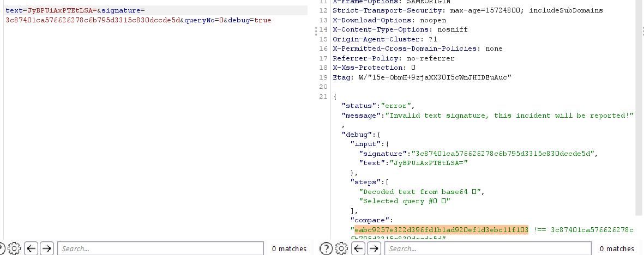644x255 pixels.
Task: Open response search settings gear
Action: 342,248
